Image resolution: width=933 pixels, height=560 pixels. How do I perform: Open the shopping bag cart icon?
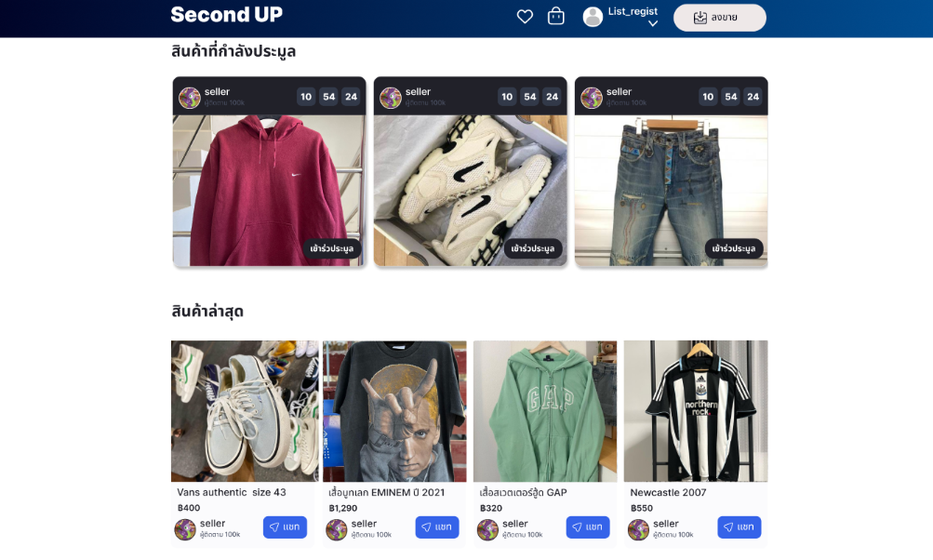[x=556, y=16]
